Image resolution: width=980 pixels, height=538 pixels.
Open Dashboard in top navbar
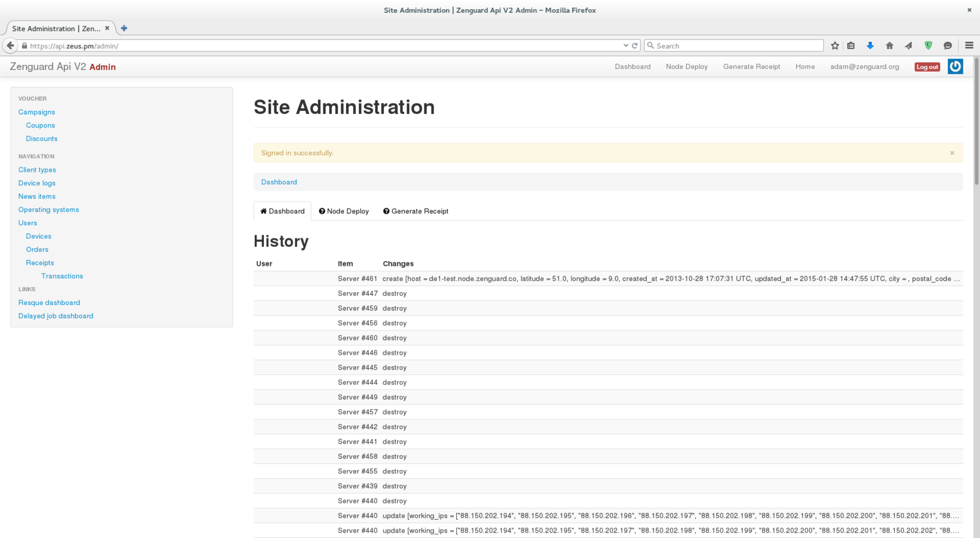click(633, 67)
